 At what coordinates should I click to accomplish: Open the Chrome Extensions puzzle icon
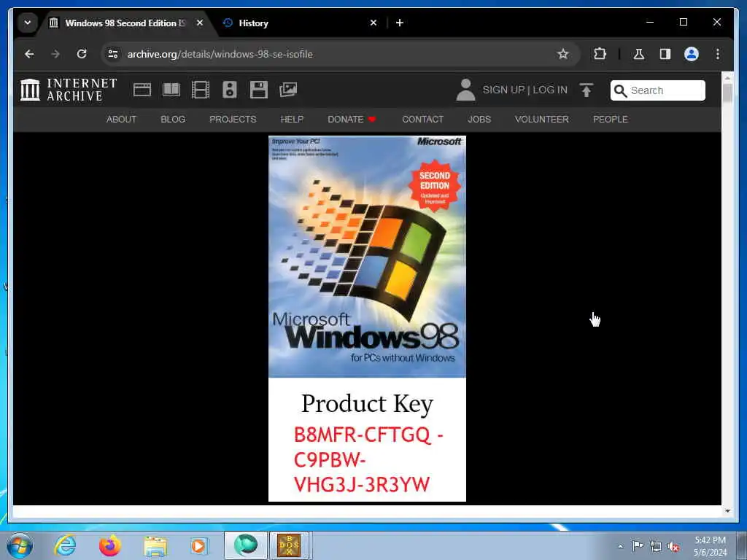point(600,54)
